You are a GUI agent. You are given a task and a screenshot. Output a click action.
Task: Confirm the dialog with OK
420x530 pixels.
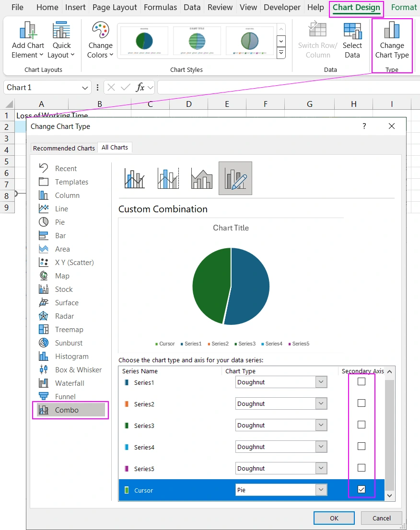pyautogui.click(x=334, y=518)
